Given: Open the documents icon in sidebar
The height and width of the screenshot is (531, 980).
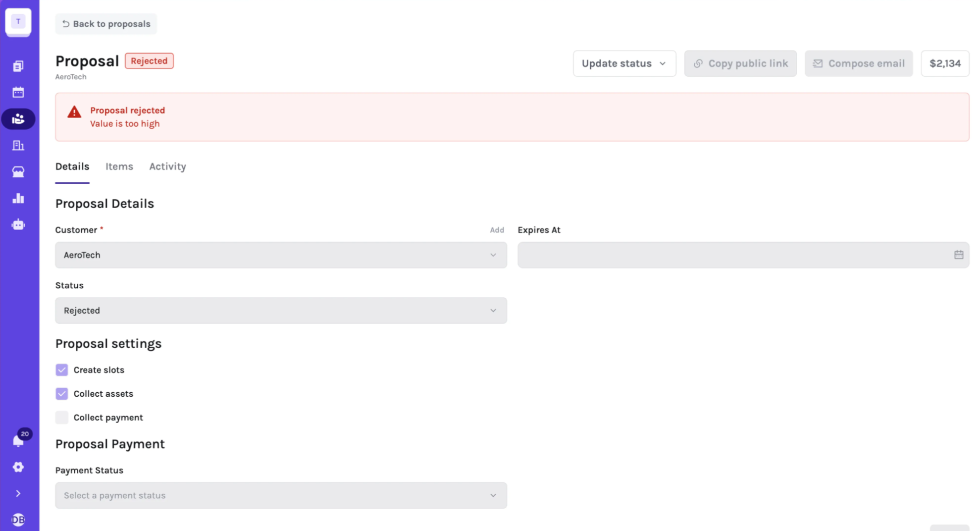Looking at the screenshot, I should (18, 66).
